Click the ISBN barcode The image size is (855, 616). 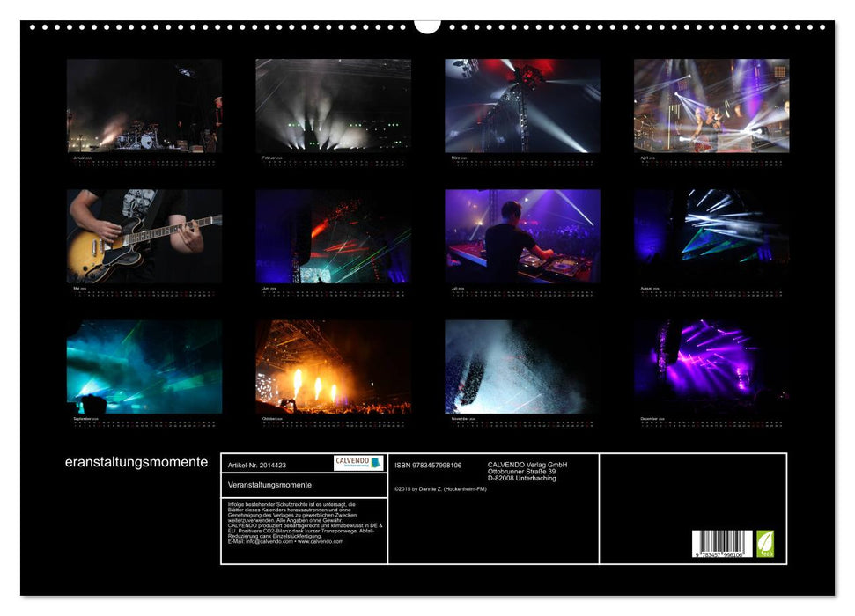coord(722,544)
